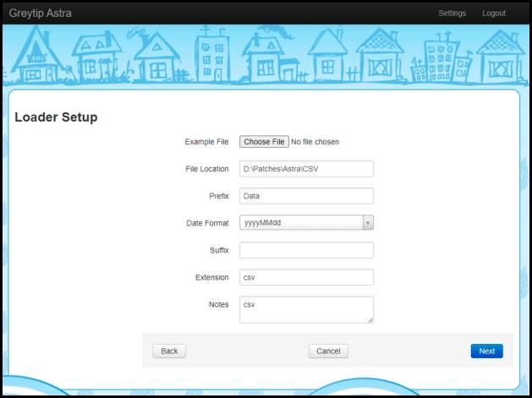The width and height of the screenshot is (532, 398).
Task: Click the File Location input field
Action: click(306, 169)
